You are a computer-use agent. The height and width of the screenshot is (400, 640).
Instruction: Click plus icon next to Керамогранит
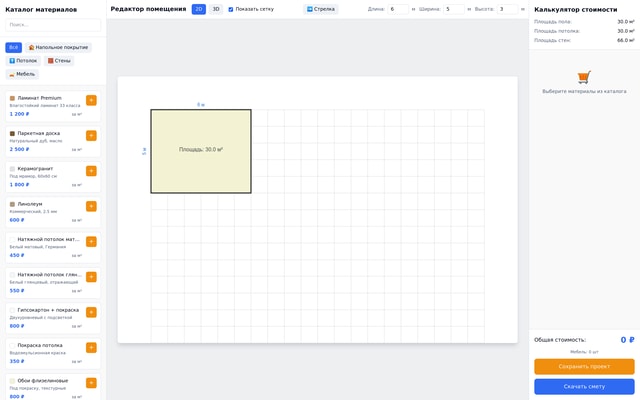click(x=91, y=171)
